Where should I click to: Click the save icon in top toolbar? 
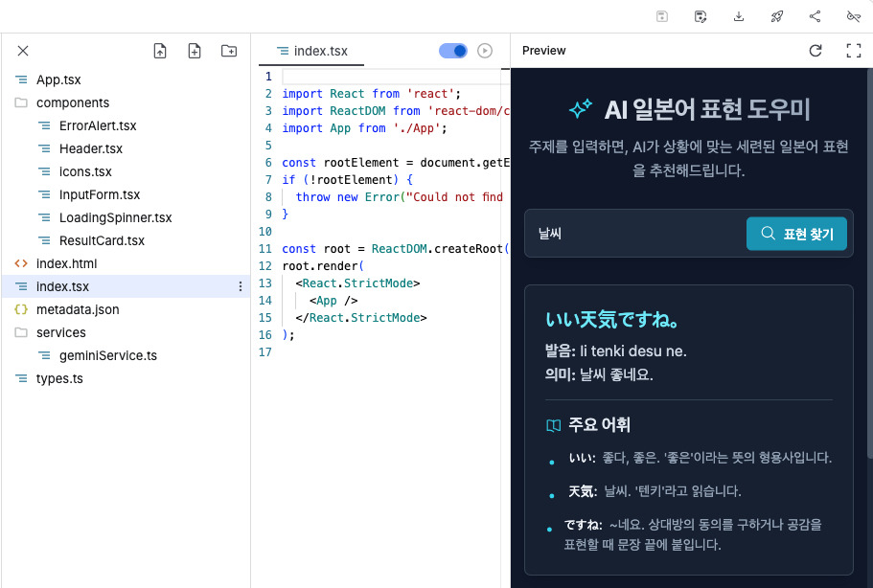[x=662, y=16]
